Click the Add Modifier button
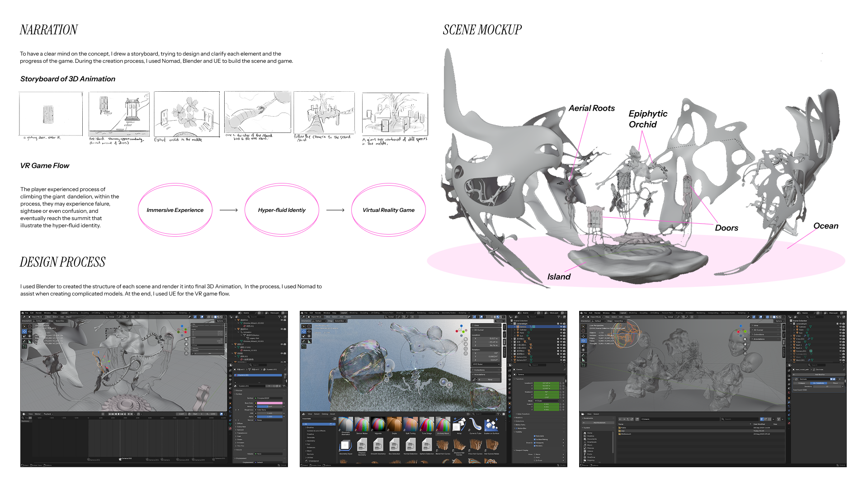The height and width of the screenshot is (488, 868). [x=820, y=375]
